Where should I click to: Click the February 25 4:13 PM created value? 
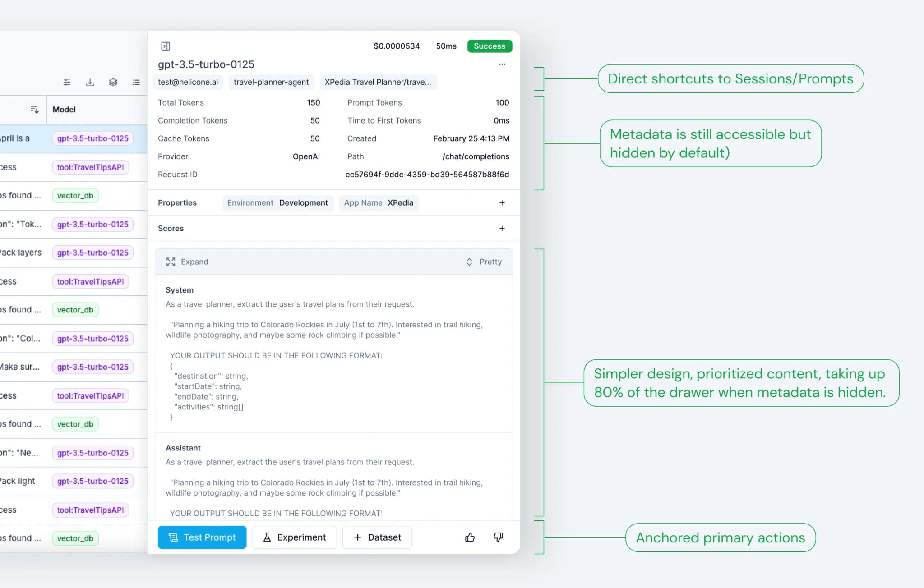(x=471, y=138)
